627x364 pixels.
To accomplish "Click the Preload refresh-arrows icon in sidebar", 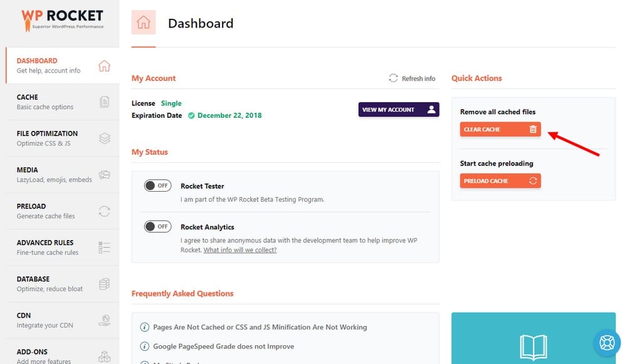I will (105, 211).
